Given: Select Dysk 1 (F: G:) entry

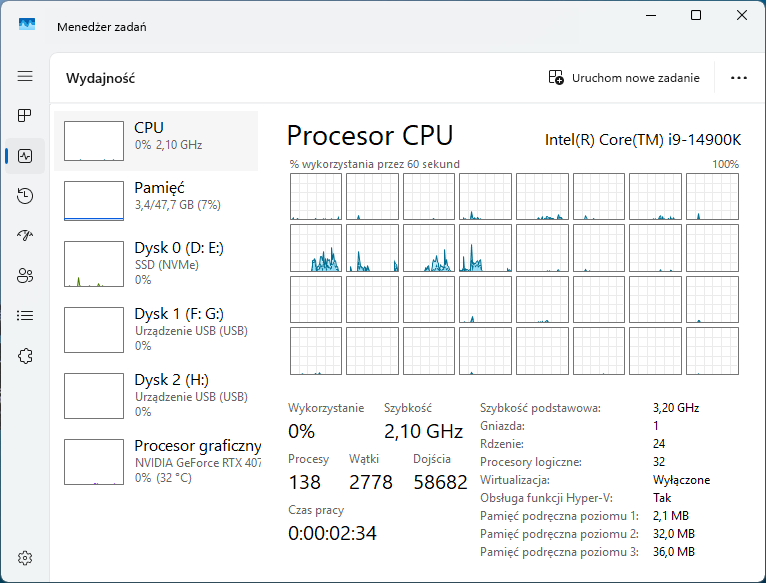Looking at the screenshot, I should [156, 330].
